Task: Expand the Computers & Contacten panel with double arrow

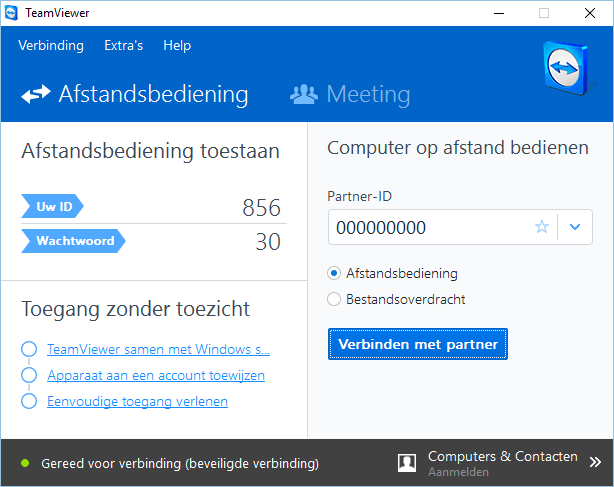Action: [x=595, y=462]
